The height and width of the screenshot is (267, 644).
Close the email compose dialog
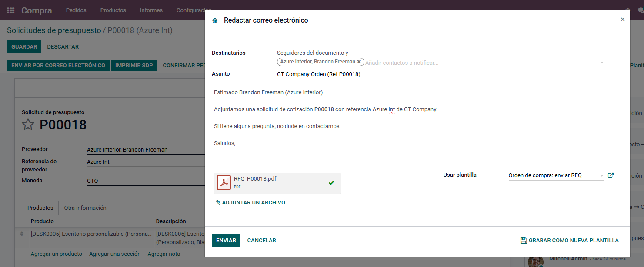pos(622,20)
